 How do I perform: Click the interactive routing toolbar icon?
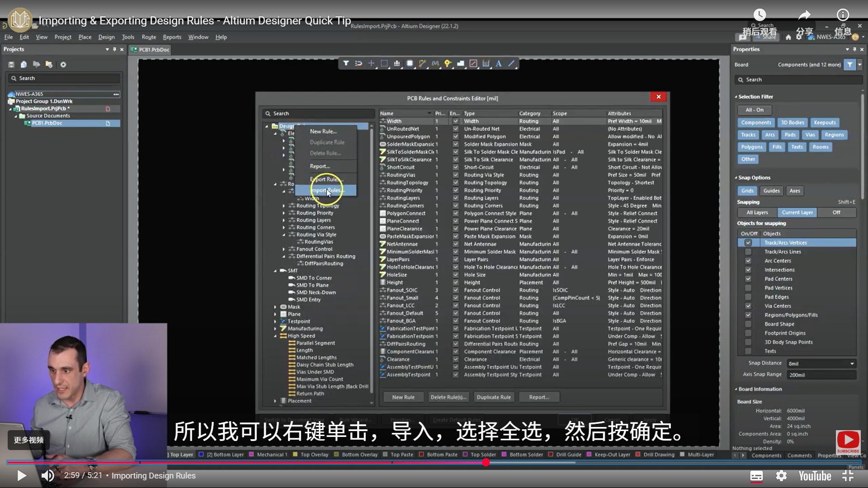422,64
